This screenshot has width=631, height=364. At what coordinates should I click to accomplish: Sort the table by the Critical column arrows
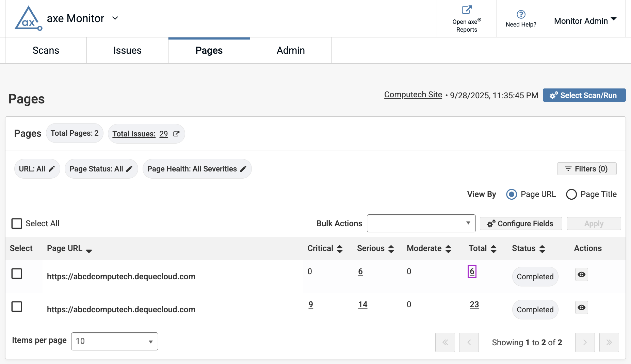(340, 248)
